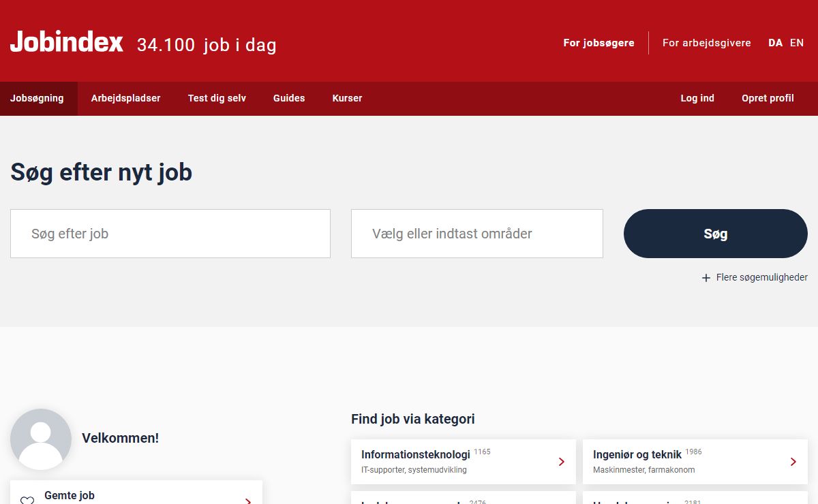Click the IT-supporter, systemudvikling subtitle
818x504 pixels.
[x=414, y=470]
